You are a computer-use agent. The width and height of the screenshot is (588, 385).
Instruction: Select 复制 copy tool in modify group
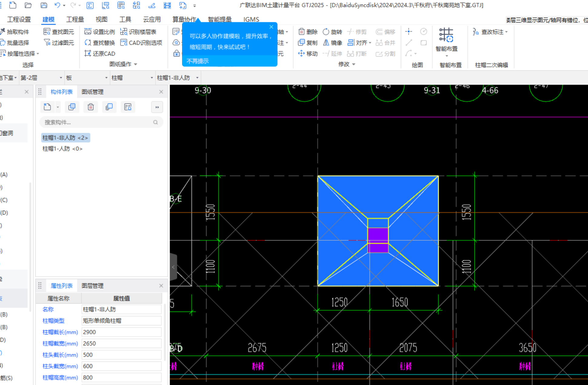tap(308, 43)
